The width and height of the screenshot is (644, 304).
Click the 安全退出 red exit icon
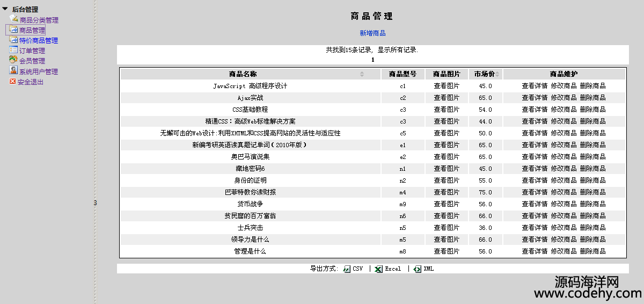12,82
